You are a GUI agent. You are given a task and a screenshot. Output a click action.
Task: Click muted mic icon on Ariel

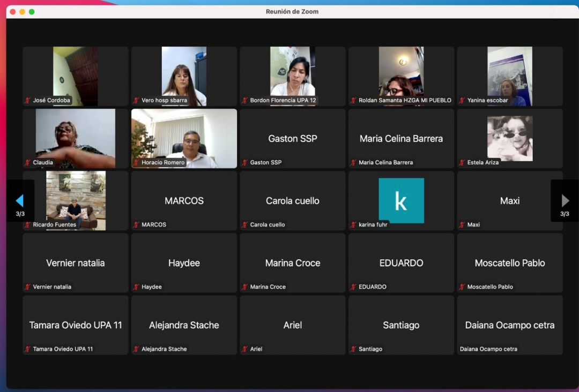tap(245, 349)
